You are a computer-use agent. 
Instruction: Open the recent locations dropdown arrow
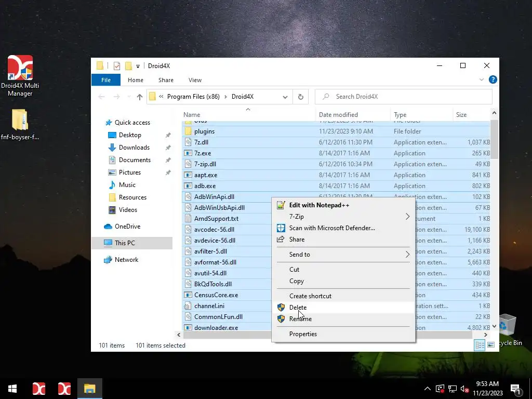click(129, 97)
